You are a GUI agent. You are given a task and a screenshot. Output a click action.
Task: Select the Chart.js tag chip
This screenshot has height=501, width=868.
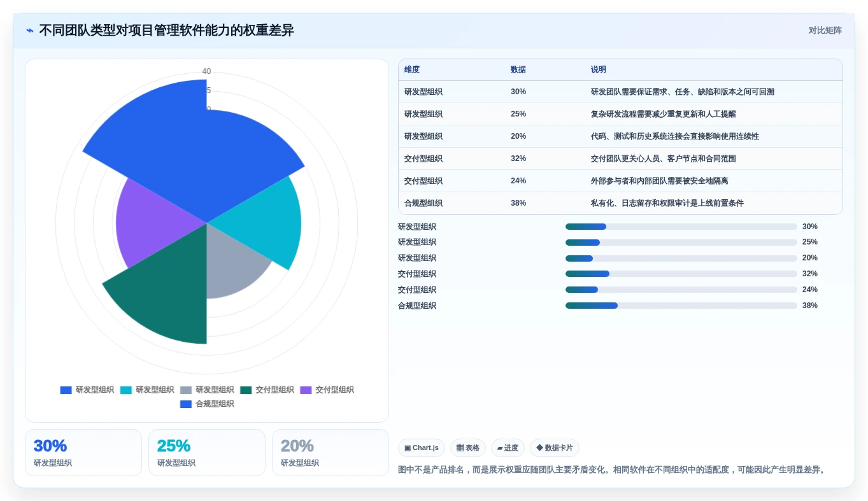(x=422, y=448)
